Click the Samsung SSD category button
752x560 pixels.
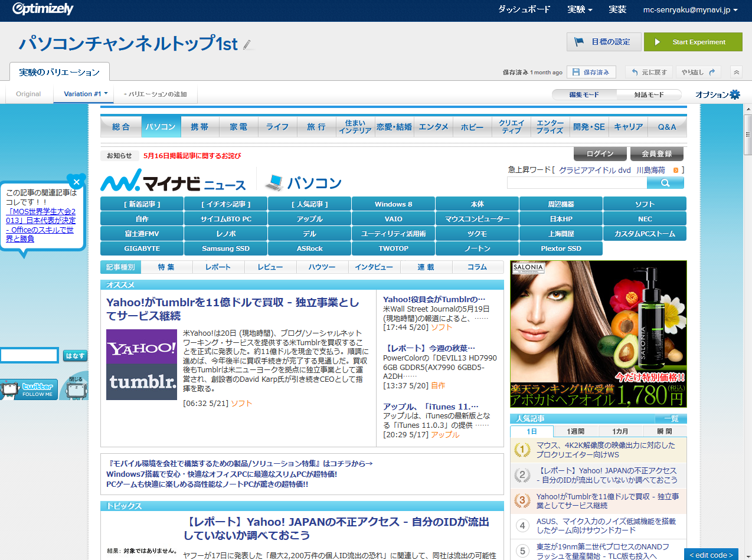[x=226, y=248]
